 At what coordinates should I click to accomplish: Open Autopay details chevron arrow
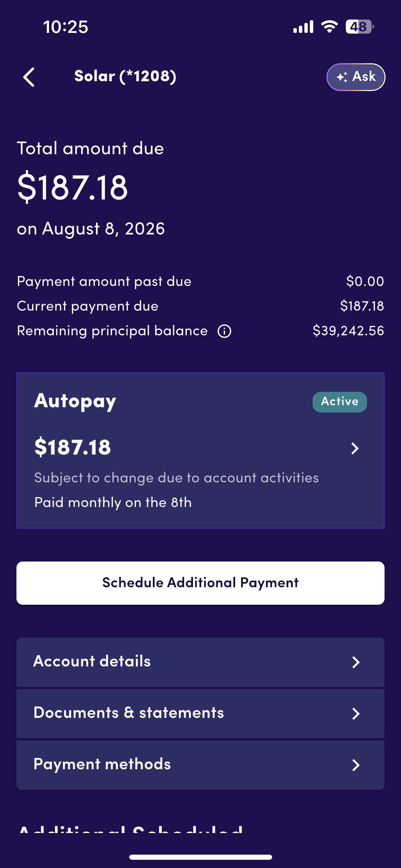355,448
